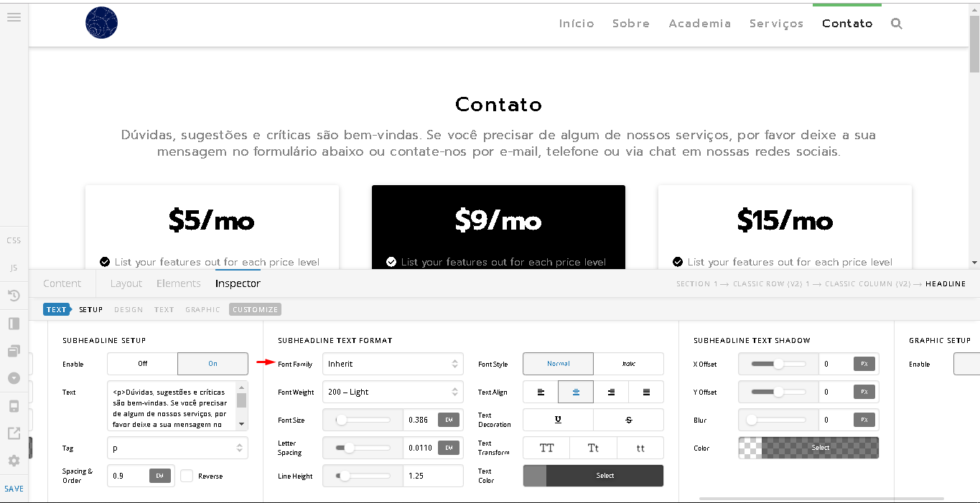Open the custom CSS editor

click(x=14, y=240)
